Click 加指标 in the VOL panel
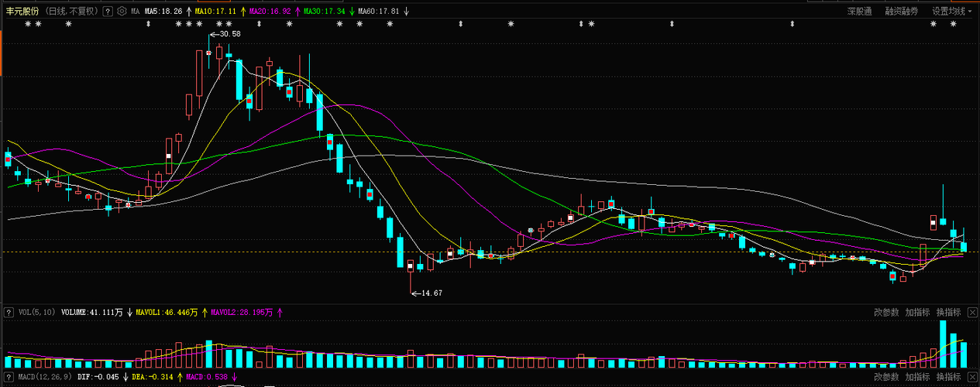Image resolution: width=980 pixels, height=387 pixels. click(917, 313)
